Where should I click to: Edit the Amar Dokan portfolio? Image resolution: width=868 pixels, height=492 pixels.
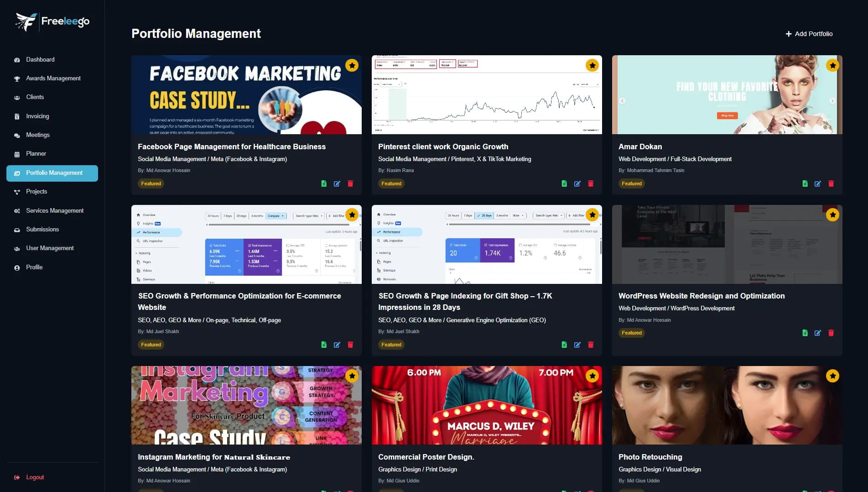pos(818,183)
